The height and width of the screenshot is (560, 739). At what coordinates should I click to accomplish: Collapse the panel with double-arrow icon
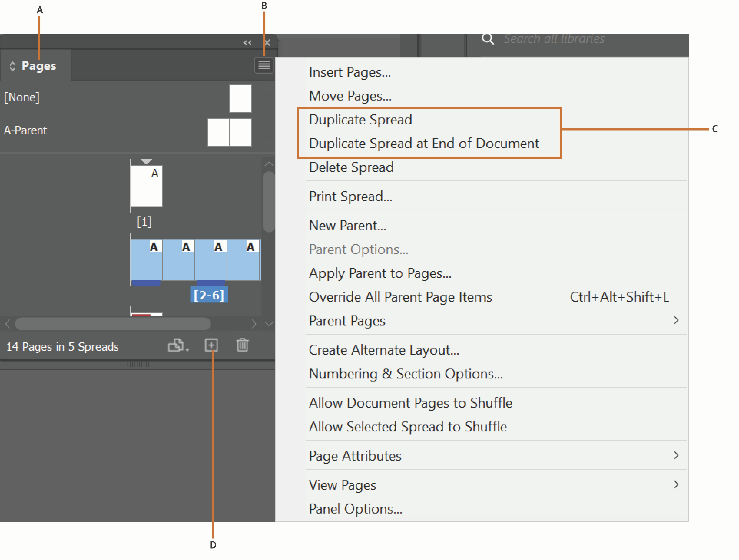point(247,43)
